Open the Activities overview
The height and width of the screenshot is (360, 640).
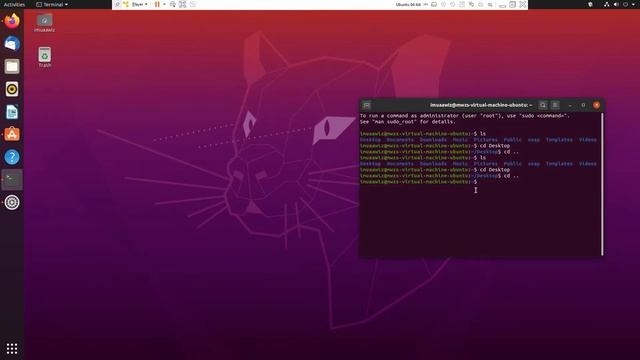(x=14, y=4)
